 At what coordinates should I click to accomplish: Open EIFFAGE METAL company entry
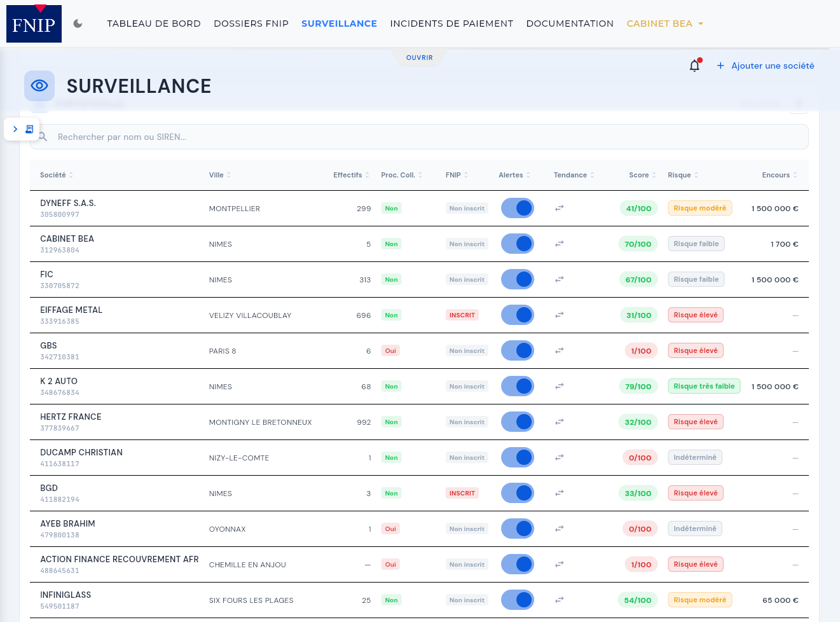point(71,310)
